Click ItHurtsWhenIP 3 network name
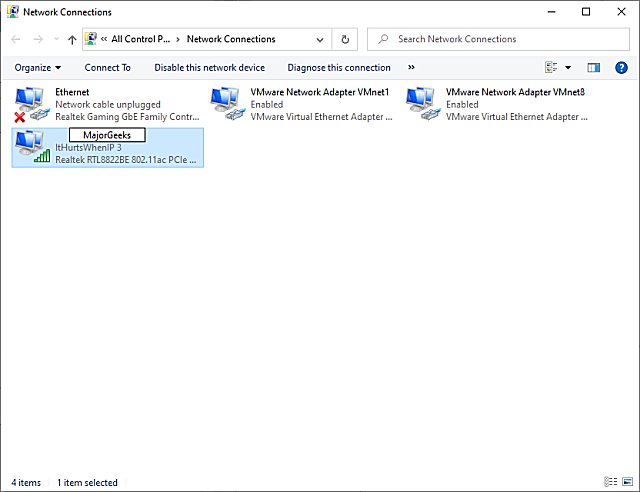640x492 pixels. click(88, 147)
